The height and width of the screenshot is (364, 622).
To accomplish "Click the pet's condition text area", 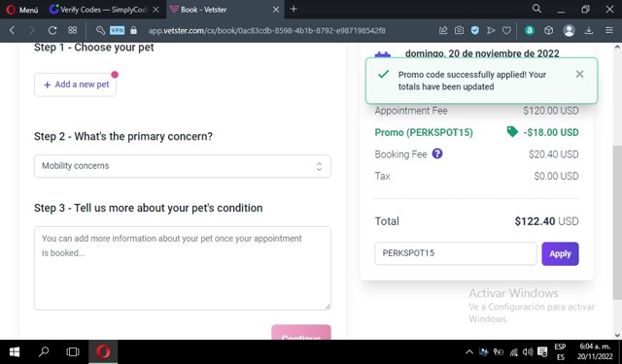I will (x=183, y=268).
